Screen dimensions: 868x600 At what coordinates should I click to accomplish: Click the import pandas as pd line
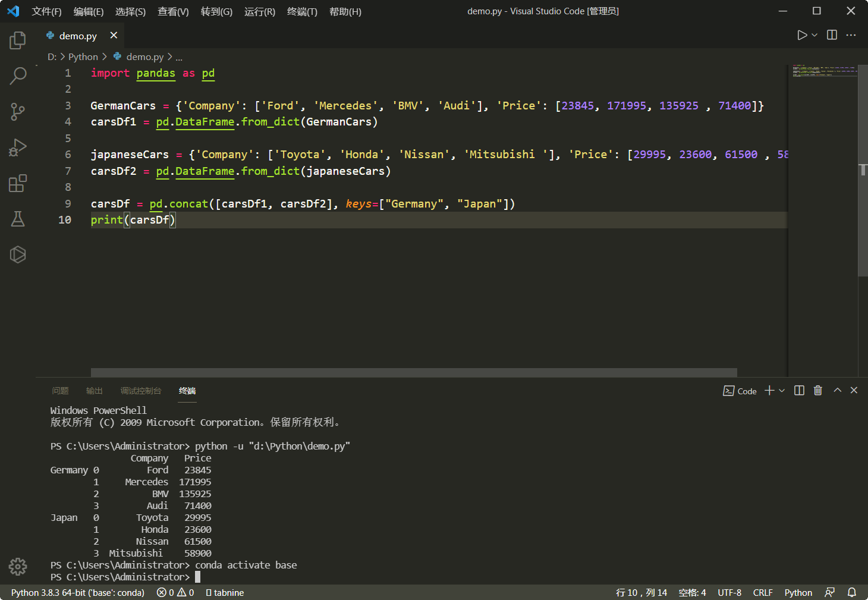click(x=153, y=73)
